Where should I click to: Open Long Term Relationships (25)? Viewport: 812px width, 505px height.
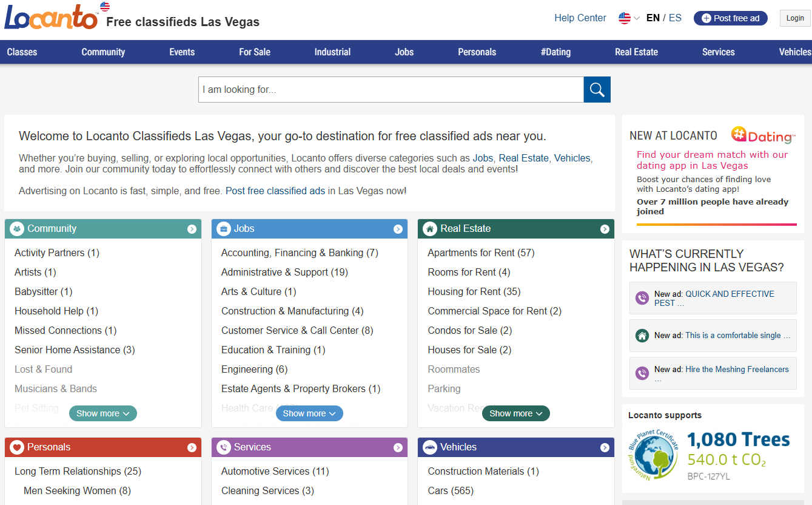pyautogui.click(x=78, y=472)
